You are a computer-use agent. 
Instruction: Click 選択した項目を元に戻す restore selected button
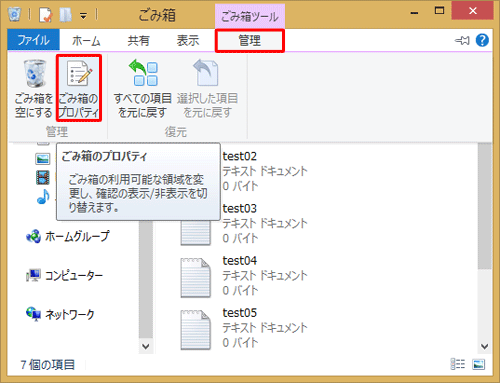tap(207, 89)
